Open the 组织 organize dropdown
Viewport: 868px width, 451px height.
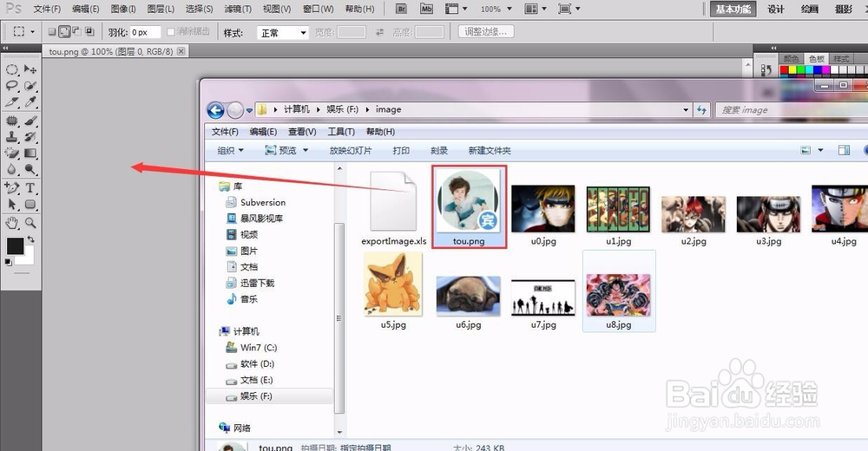click(x=230, y=151)
